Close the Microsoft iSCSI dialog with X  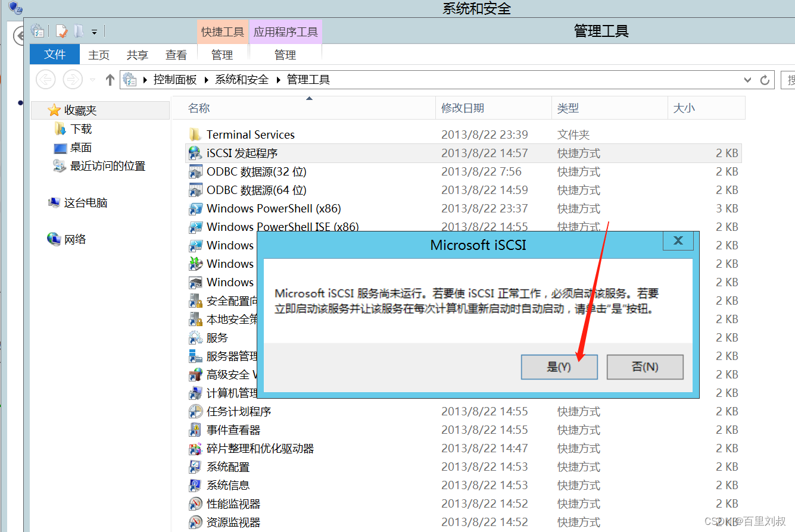[x=678, y=240]
